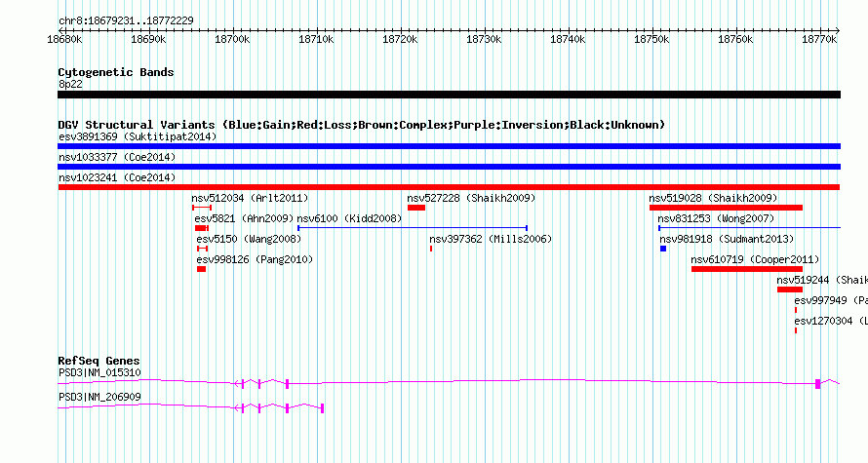Screen dimensions: 868x463
Task: Click nsv519028 (Shaikh2009) label
Action: (x=713, y=198)
